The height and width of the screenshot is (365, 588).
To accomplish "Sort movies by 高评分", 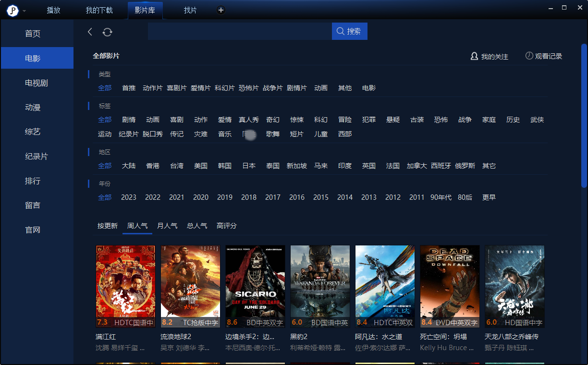I will (x=227, y=226).
